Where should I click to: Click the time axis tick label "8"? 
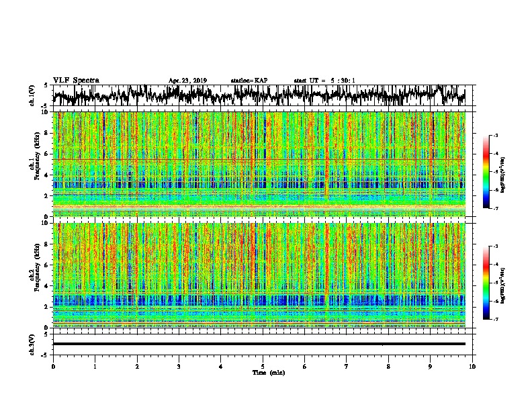388,366
